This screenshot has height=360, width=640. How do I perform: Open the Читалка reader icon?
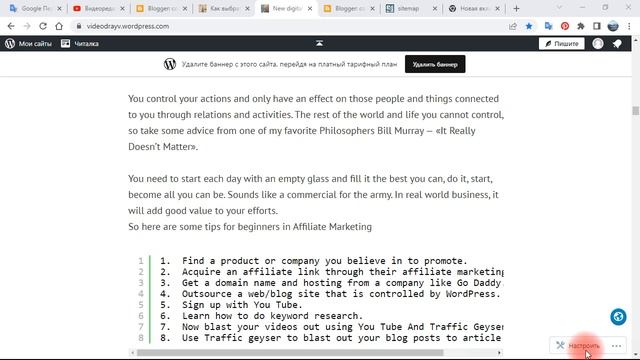[65, 44]
